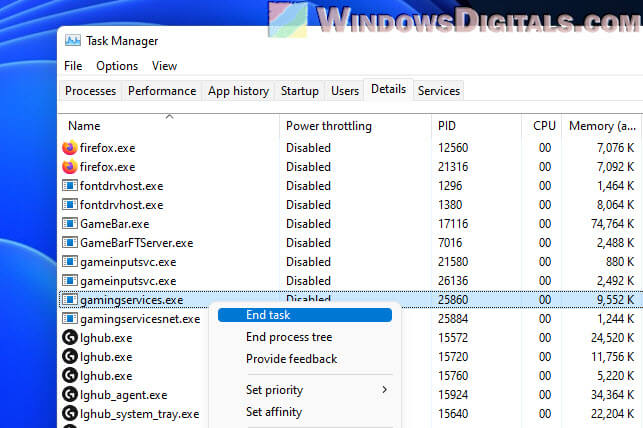This screenshot has width=643, height=428.
Task: Switch to the Performance tab
Action: pos(162,91)
